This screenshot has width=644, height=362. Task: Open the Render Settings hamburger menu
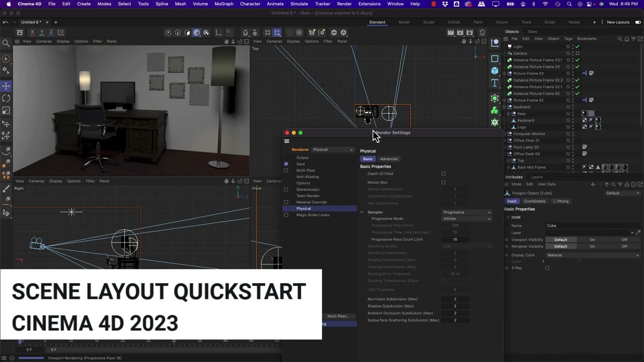(x=287, y=141)
